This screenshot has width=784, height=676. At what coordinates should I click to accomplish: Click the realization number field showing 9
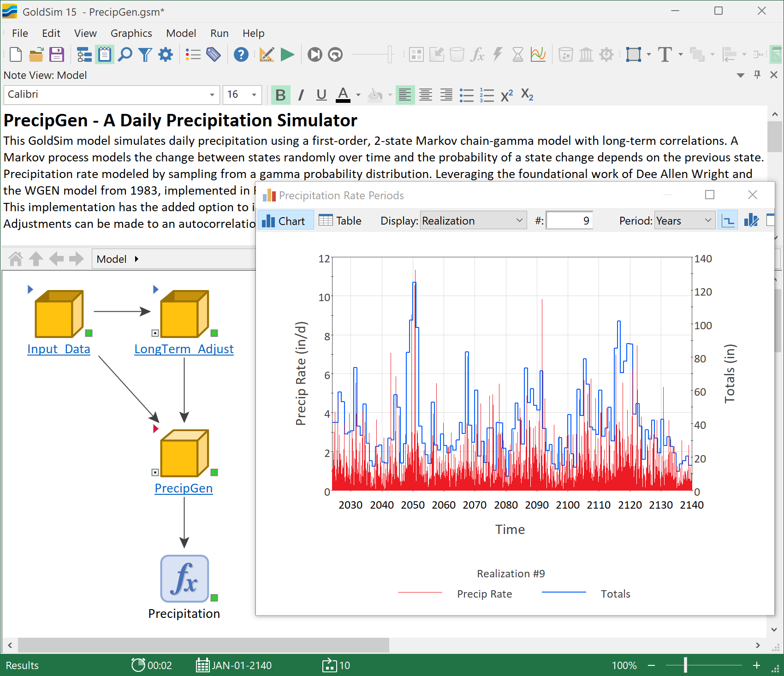(569, 220)
